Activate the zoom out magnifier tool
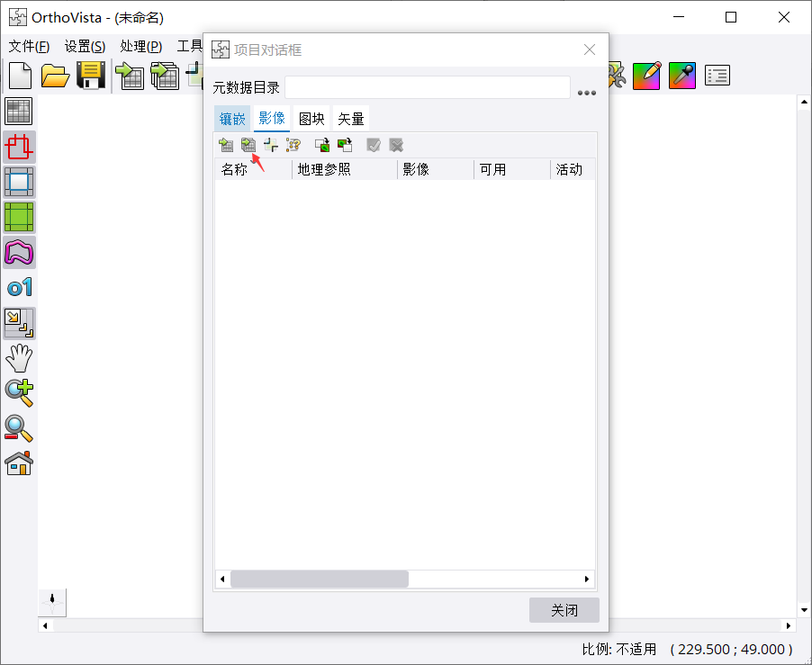Viewport: 812px width, 665px height. (x=19, y=428)
